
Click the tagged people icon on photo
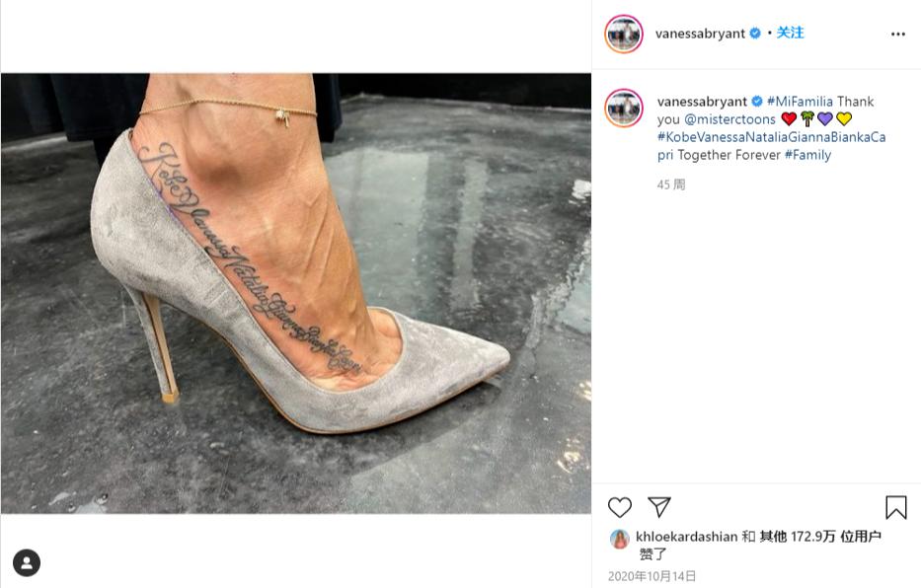27,562
